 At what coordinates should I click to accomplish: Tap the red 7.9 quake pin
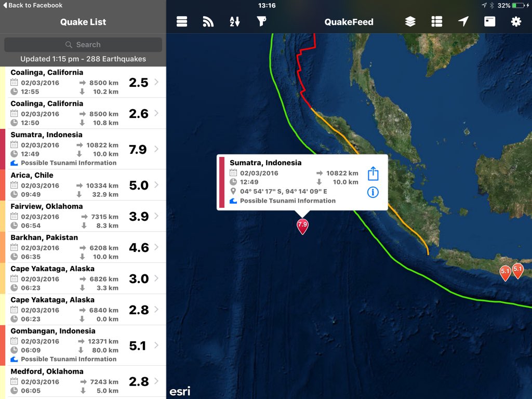302,227
